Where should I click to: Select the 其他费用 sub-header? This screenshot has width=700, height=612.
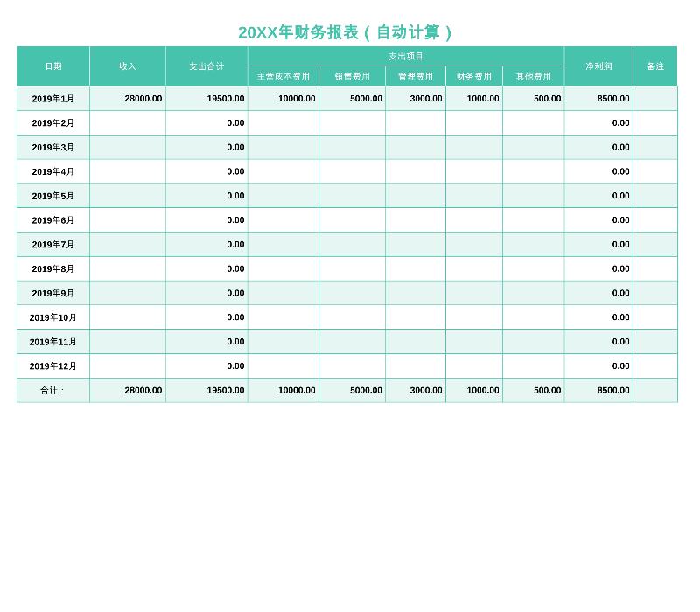coord(534,76)
